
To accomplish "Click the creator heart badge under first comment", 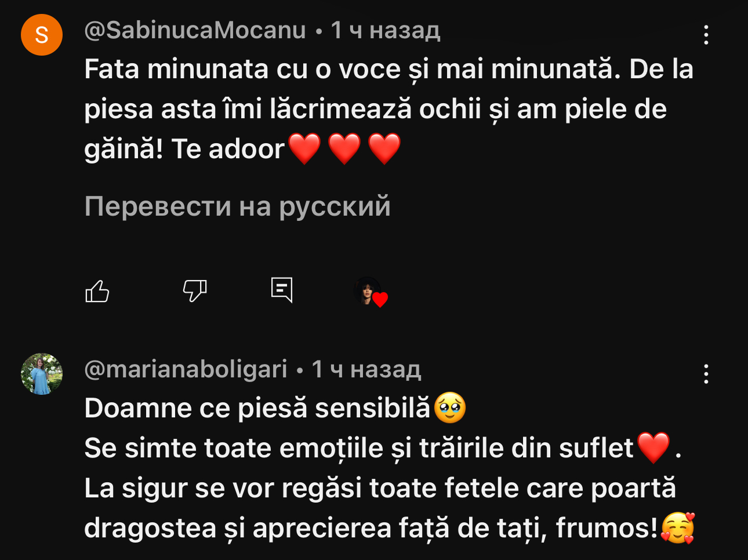I will click(x=371, y=292).
